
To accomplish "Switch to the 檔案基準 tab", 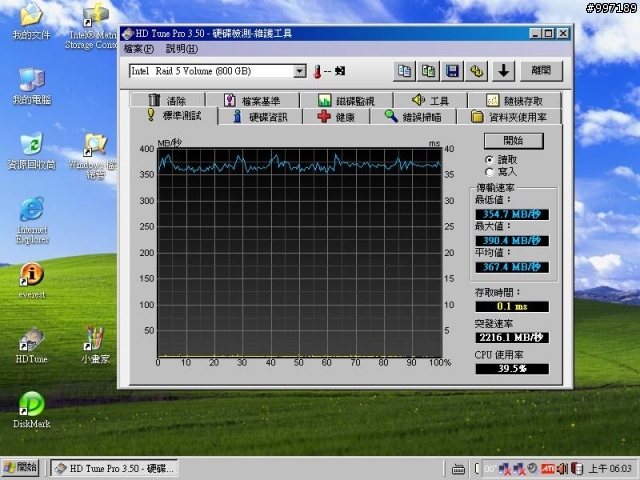I will coord(252,100).
